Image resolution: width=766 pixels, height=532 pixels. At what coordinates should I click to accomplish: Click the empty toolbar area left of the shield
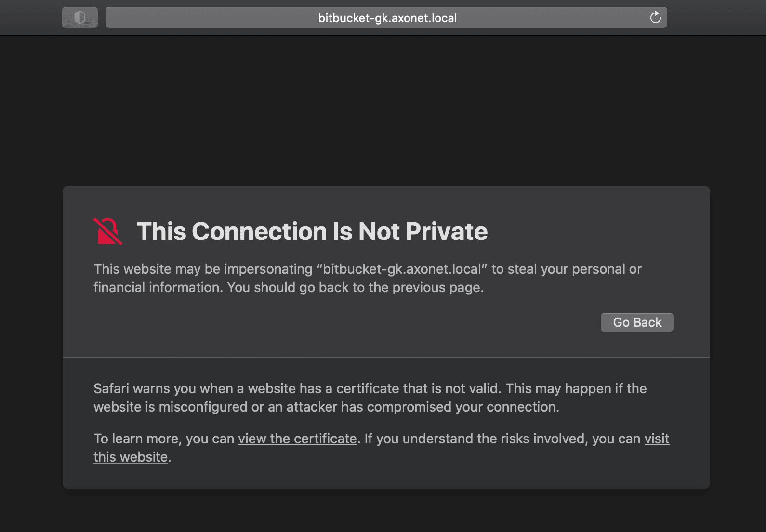tap(30, 18)
